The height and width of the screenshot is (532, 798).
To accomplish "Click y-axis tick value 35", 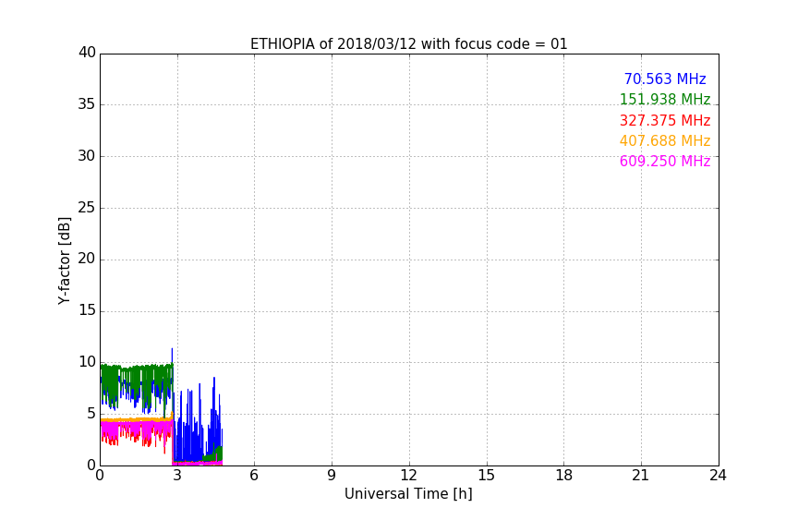I will tap(87, 104).
